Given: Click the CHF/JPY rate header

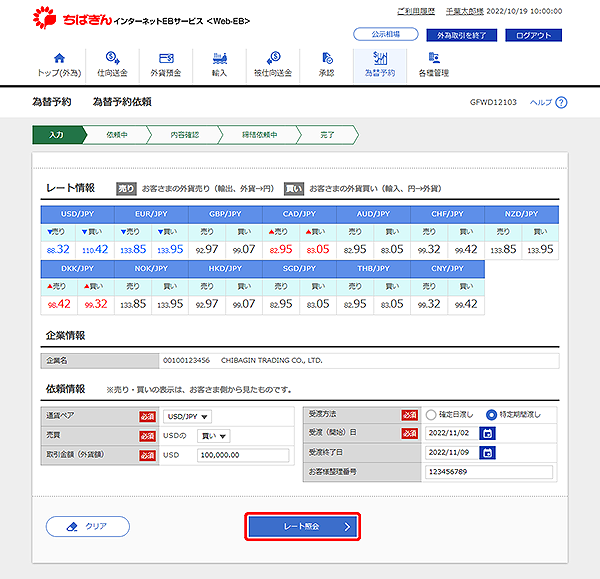Looking at the screenshot, I should point(447,214).
